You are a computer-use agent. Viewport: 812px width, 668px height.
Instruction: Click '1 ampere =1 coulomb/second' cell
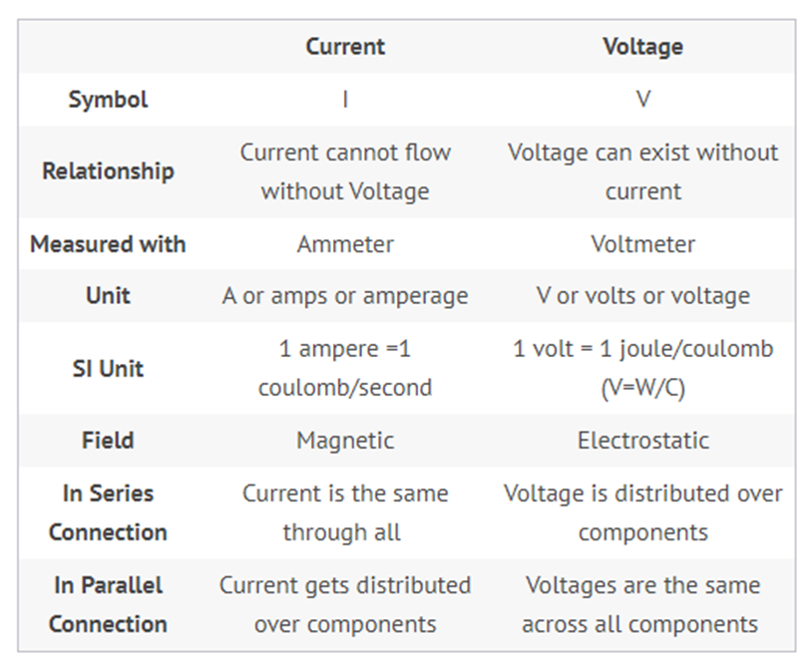tap(345, 368)
